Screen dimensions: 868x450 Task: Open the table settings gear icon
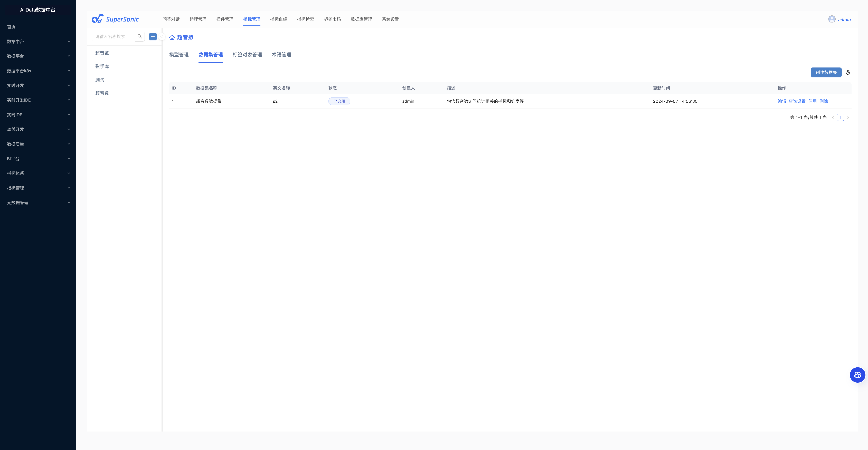tap(848, 72)
